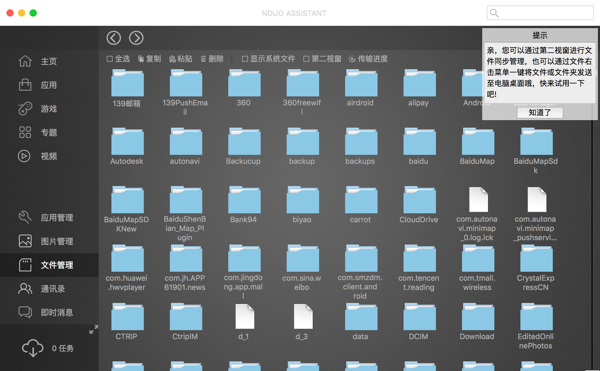The width and height of the screenshot is (600, 371).
Task: Select the com.tmall.wireless folder
Action: pyautogui.click(x=478, y=259)
